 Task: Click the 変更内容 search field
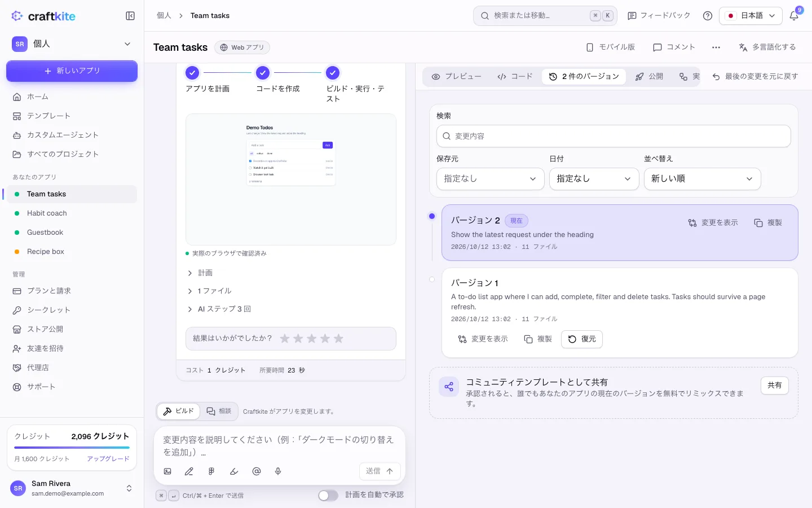pos(614,136)
